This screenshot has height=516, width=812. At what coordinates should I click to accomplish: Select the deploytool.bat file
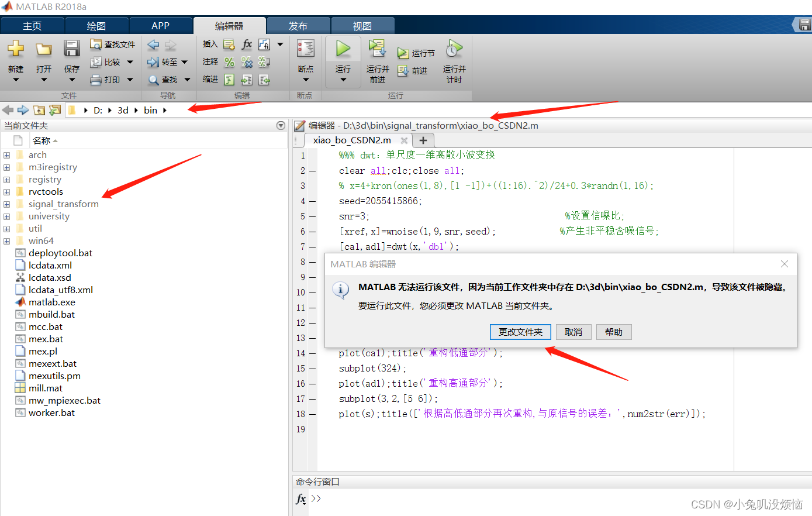(x=60, y=253)
